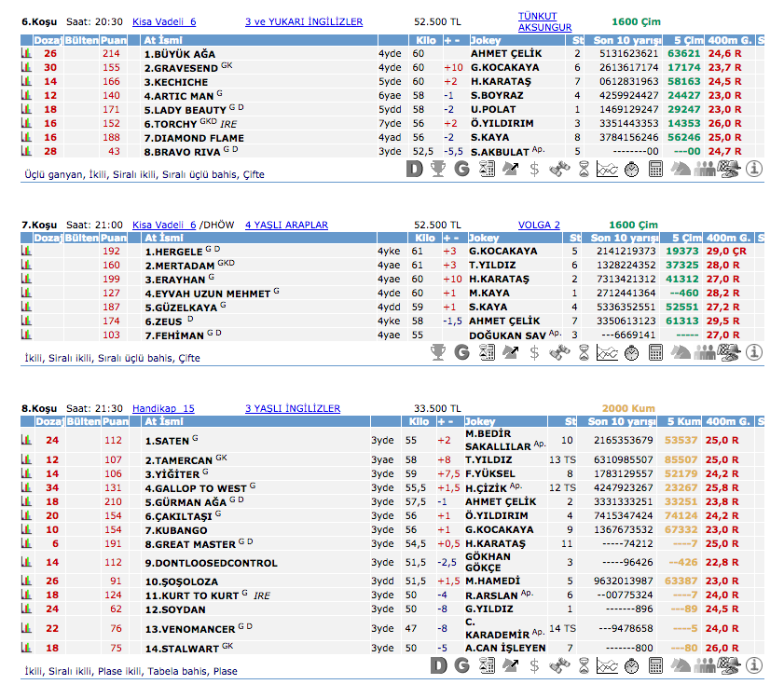Image resolution: width=784 pixels, height=698 pixels.
Task: Click the D icon in race 6 toolbar
Action: (x=415, y=169)
